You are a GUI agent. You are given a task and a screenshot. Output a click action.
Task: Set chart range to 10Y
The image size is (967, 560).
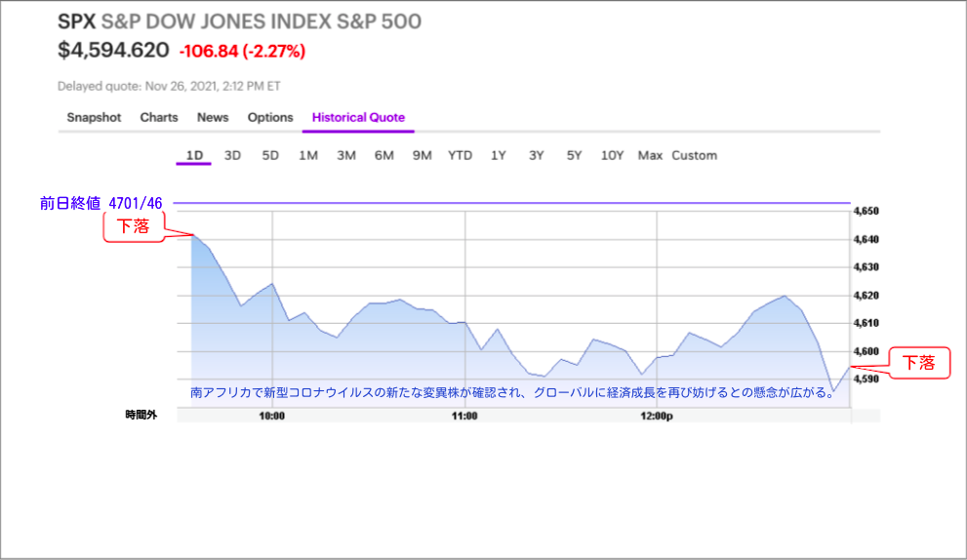[x=613, y=155]
